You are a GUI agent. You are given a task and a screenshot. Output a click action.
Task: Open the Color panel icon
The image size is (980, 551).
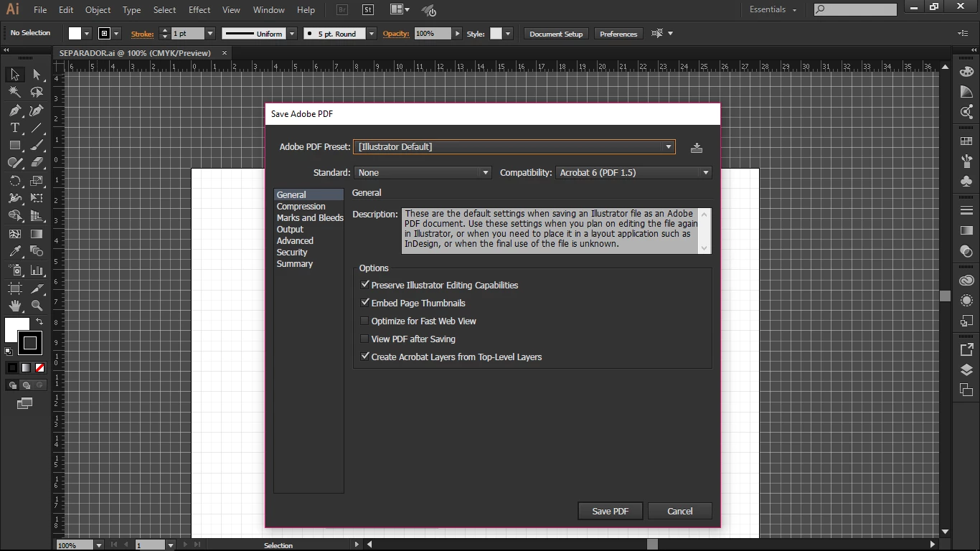(x=966, y=72)
